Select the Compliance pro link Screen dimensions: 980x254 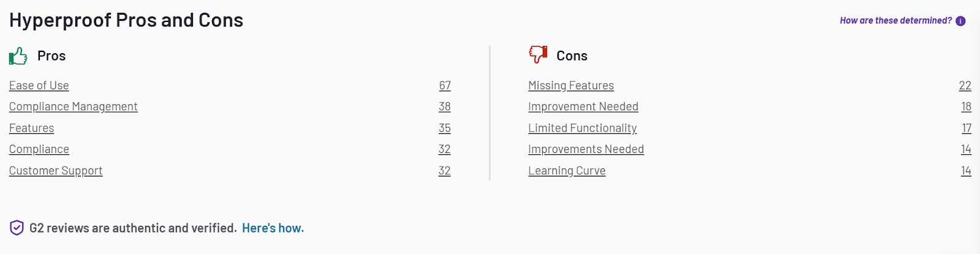(39, 149)
